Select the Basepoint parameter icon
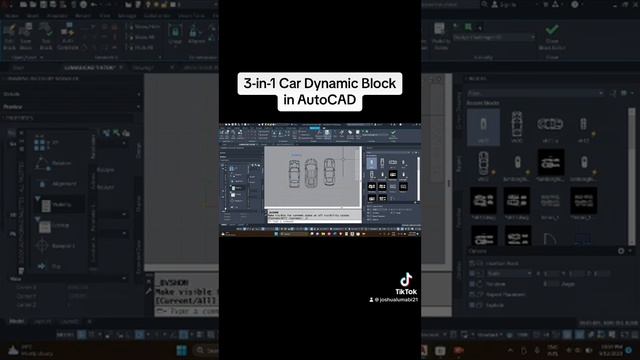 [x=42, y=246]
